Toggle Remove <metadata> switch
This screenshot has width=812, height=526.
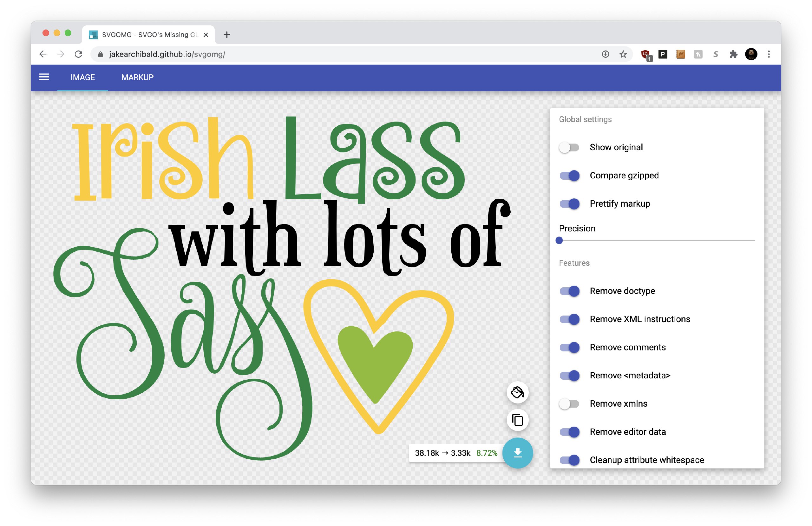click(x=569, y=376)
